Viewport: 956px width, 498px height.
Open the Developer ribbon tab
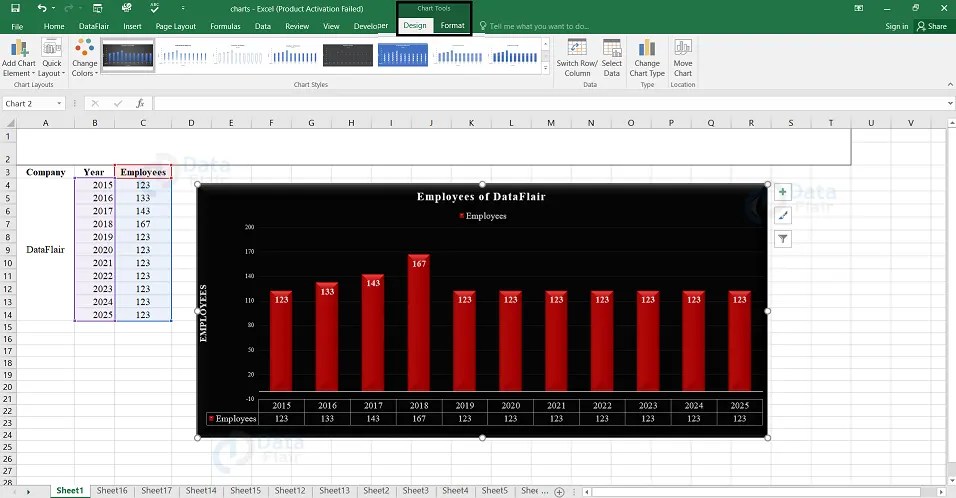pos(371,26)
